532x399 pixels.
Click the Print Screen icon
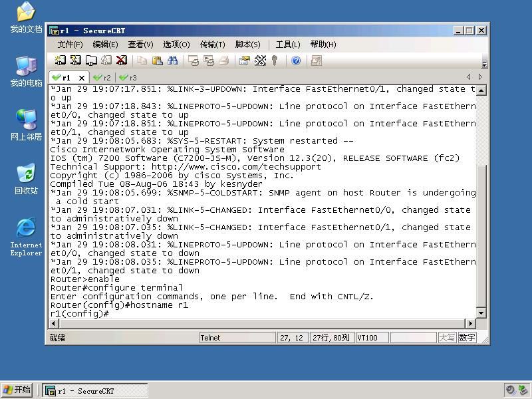point(194,61)
